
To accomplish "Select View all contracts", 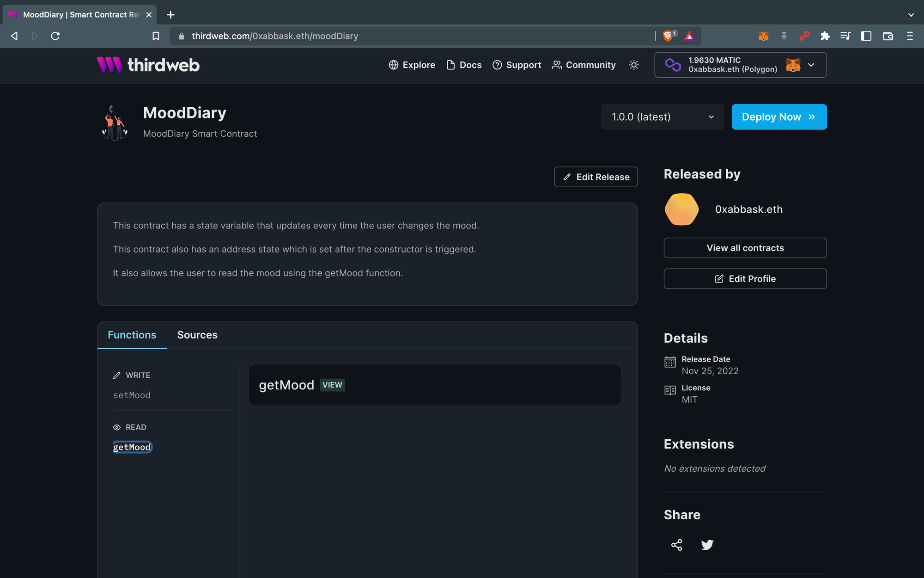I will pyautogui.click(x=745, y=248).
